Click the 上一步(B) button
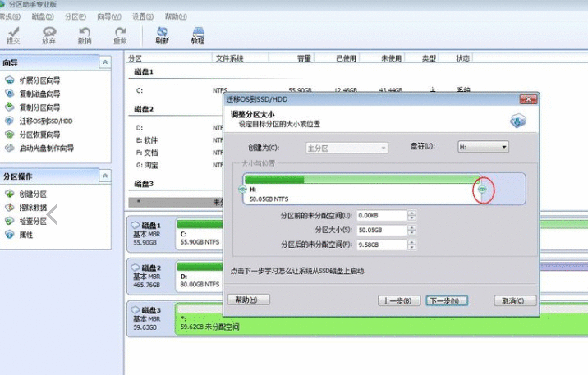588x375 pixels. click(x=399, y=301)
